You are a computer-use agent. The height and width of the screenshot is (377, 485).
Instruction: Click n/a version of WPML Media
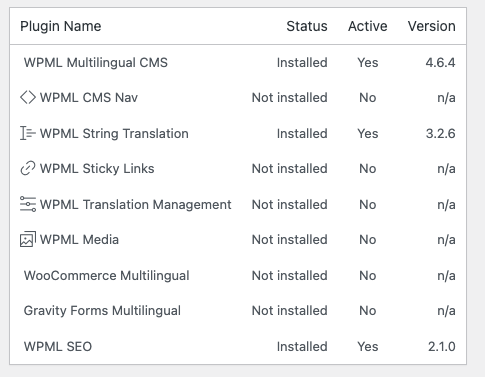tap(446, 239)
